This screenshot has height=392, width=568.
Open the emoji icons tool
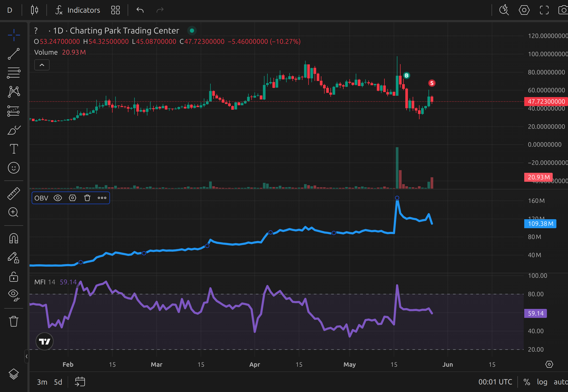(x=14, y=168)
